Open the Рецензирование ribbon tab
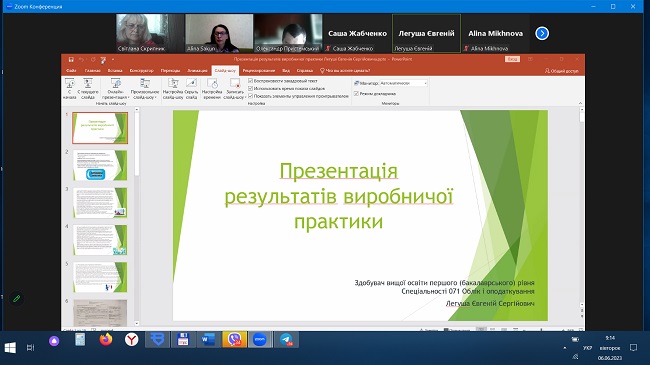This screenshot has height=365, width=650. point(259,71)
